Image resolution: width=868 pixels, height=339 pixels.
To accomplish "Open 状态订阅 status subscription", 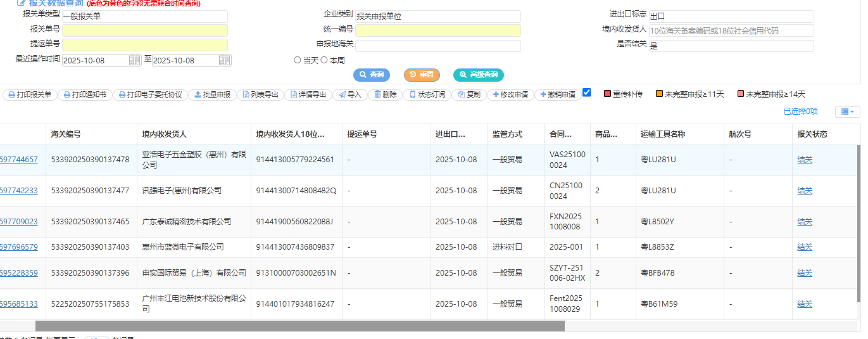I will [x=427, y=95].
